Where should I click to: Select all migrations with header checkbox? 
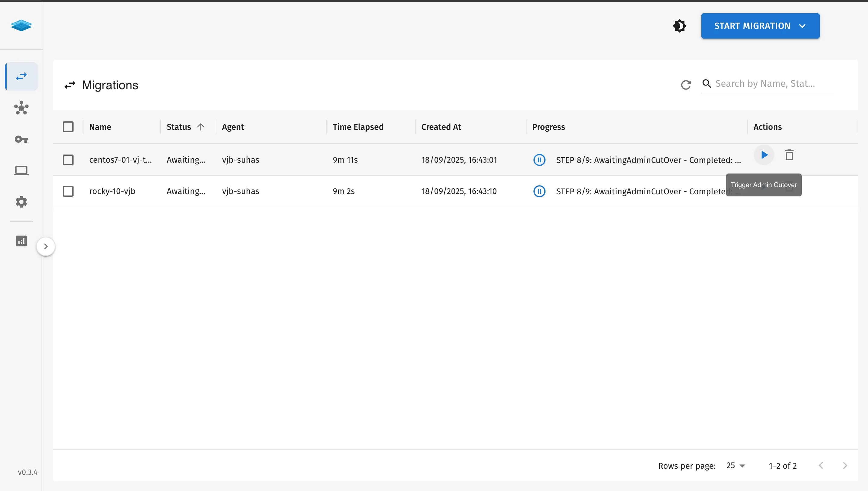point(68,127)
